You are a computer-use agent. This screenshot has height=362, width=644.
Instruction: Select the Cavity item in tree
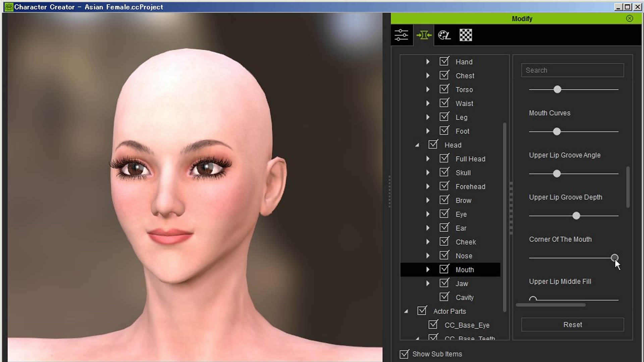(x=465, y=298)
